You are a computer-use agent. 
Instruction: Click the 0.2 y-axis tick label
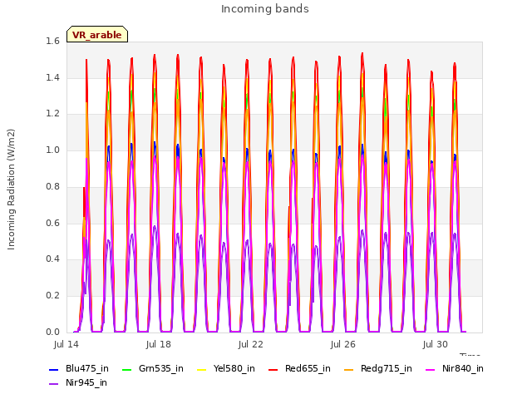(52, 296)
